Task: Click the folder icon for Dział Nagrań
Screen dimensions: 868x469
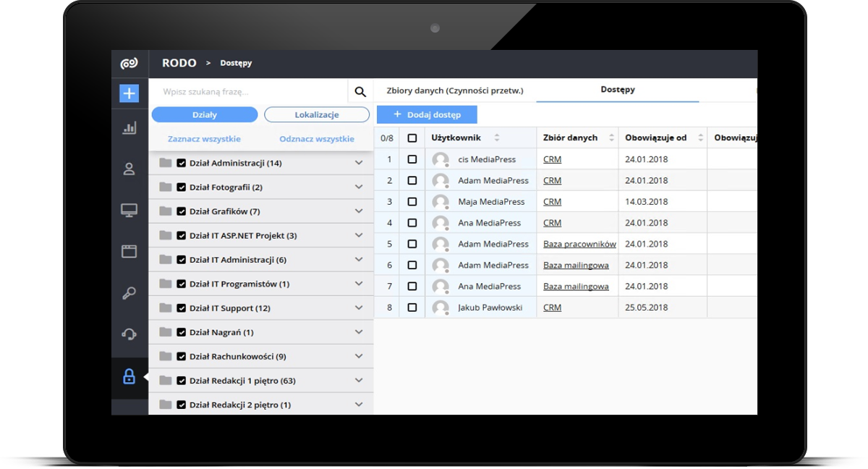Action: point(166,332)
